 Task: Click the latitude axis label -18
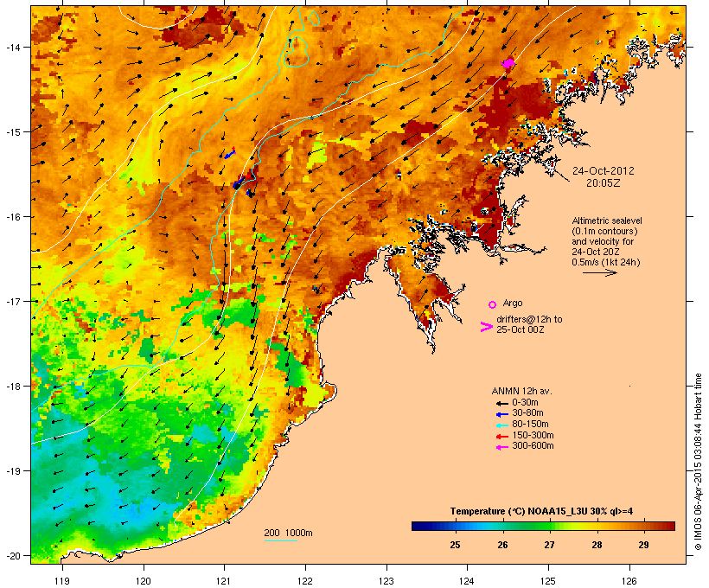tap(12, 387)
